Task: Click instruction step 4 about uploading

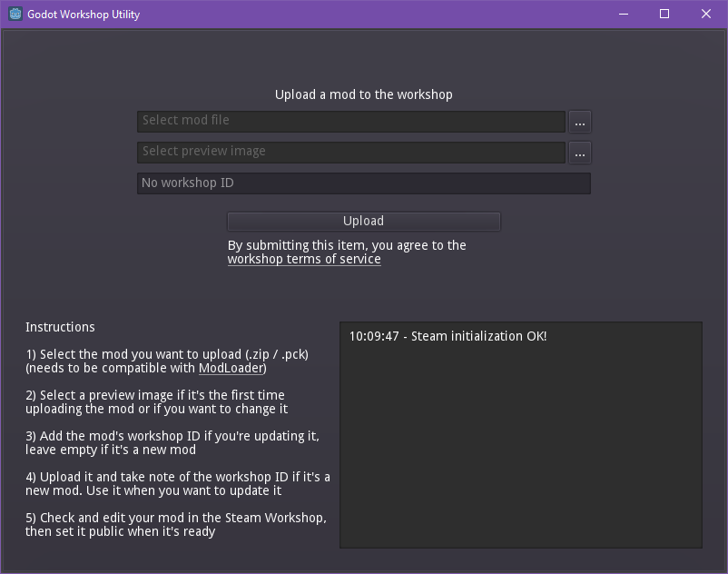Action: pos(178,484)
